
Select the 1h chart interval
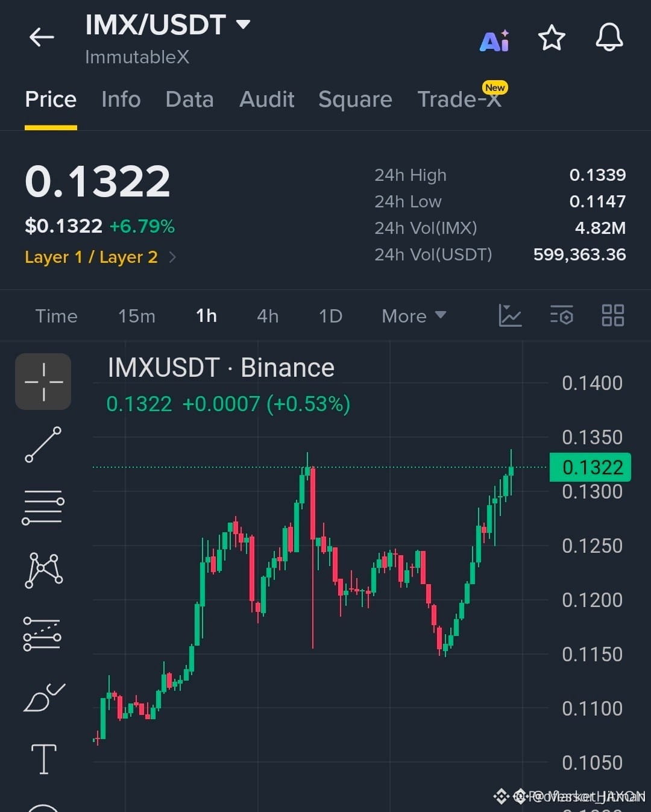(x=206, y=316)
